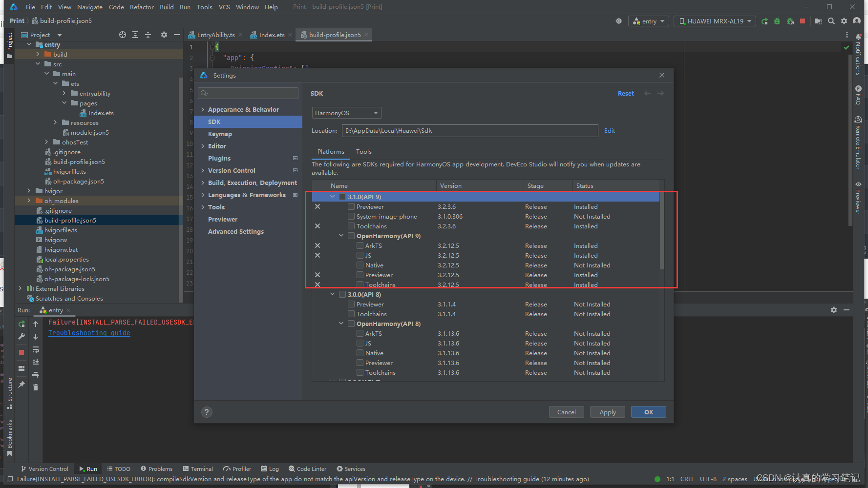Rerun entry in Run tool window
This screenshot has width=868, height=488.
point(21,324)
